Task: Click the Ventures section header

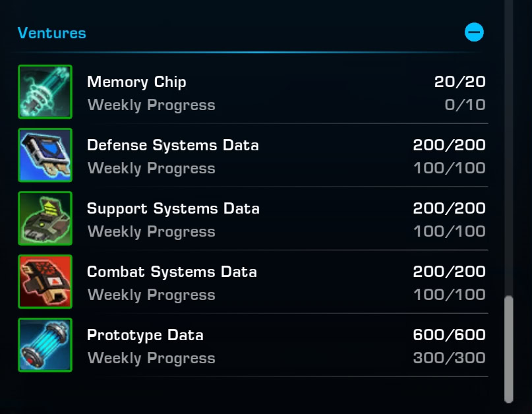Action: click(52, 33)
